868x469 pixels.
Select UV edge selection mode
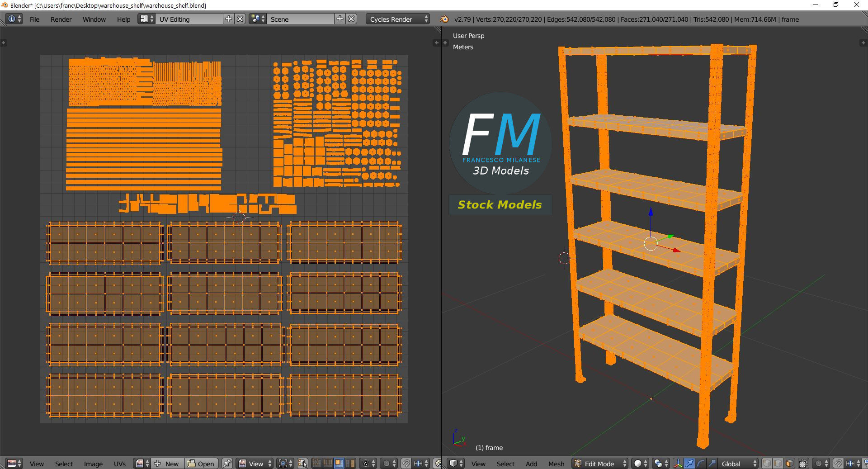click(x=327, y=464)
